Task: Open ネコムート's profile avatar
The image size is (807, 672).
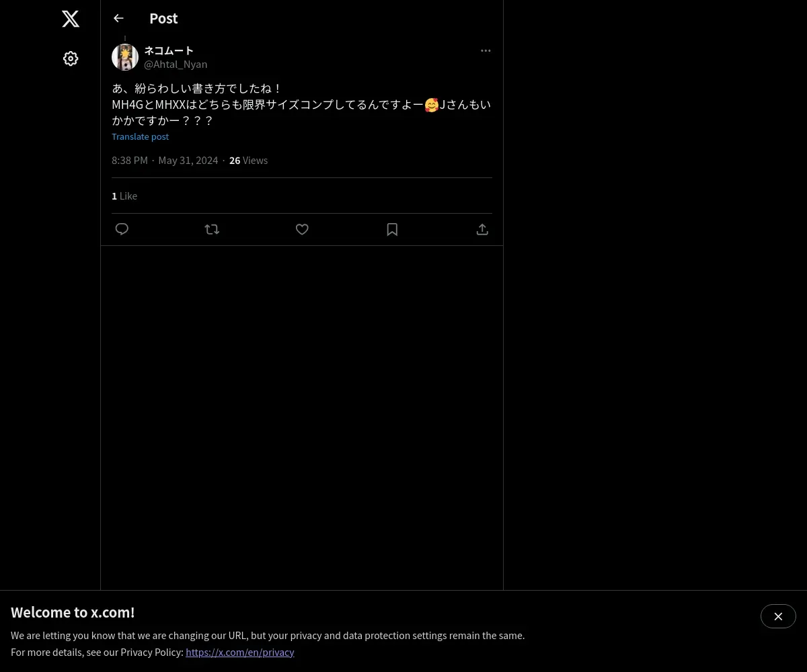Action: [x=125, y=57]
